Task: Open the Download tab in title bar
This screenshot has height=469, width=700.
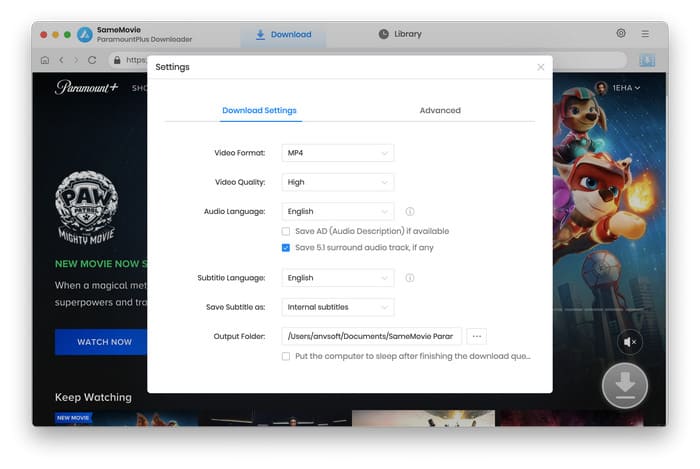Action: 283,34
